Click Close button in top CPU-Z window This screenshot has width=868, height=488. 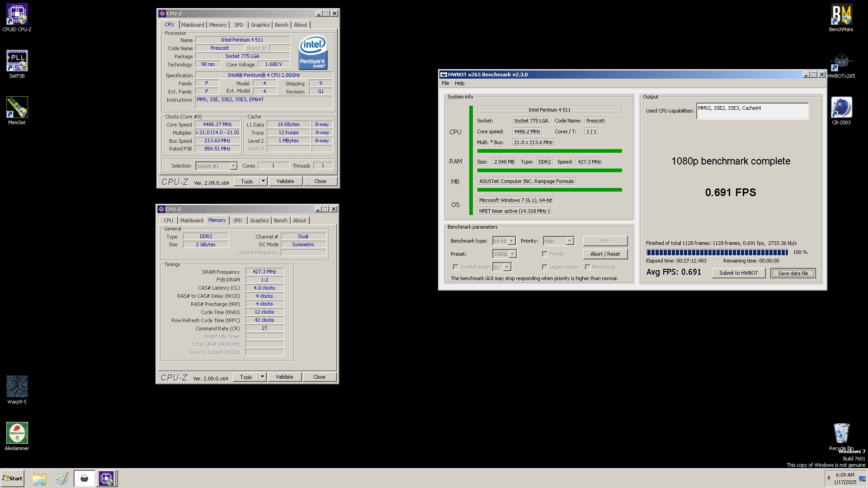[x=320, y=181]
